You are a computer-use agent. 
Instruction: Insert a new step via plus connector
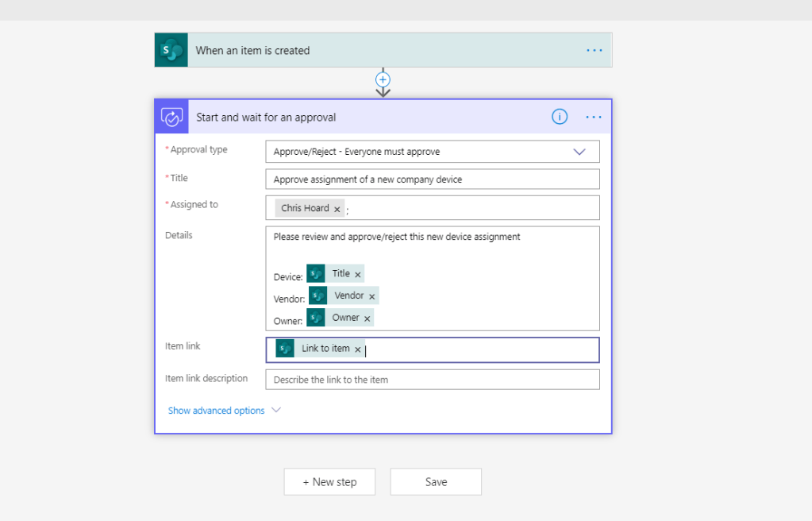pyautogui.click(x=383, y=80)
